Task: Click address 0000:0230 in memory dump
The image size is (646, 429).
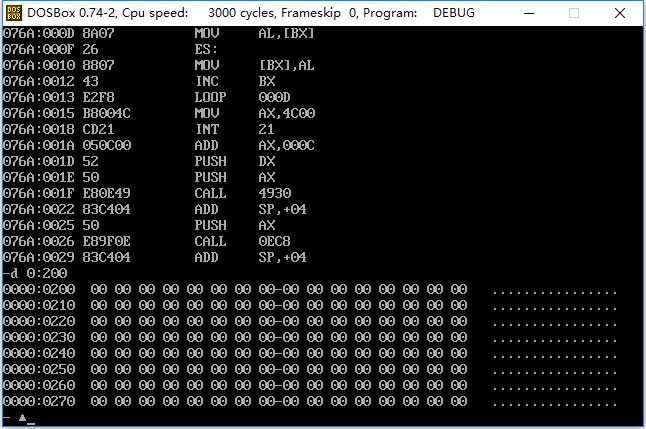Action: click(39, 338)
